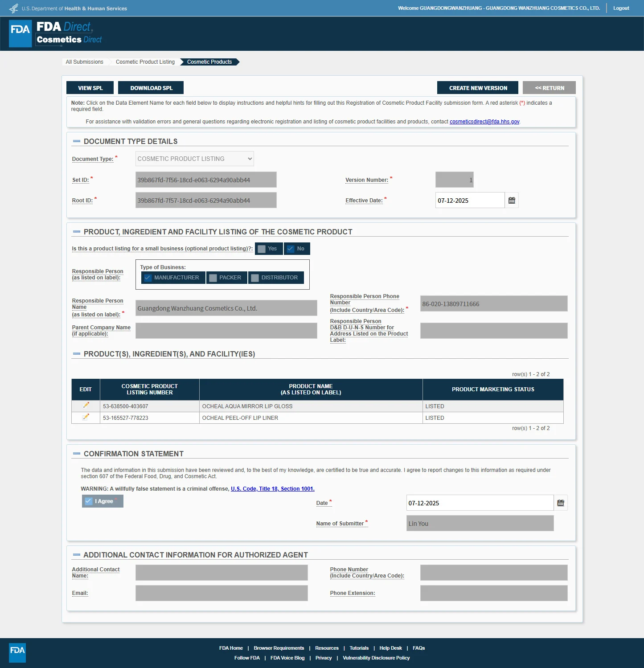Viewport: 644px width, 668px height.
Task: Click PRODUCT NAME (AS LISTED ON LABEL) header
Action: pos(311,389)
